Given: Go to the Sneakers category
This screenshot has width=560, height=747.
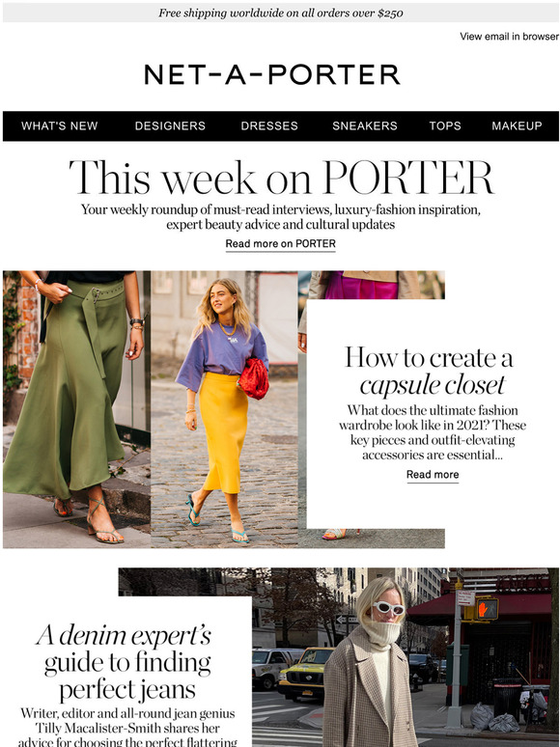Looking at the screenshot, I should tap(365, 125).
